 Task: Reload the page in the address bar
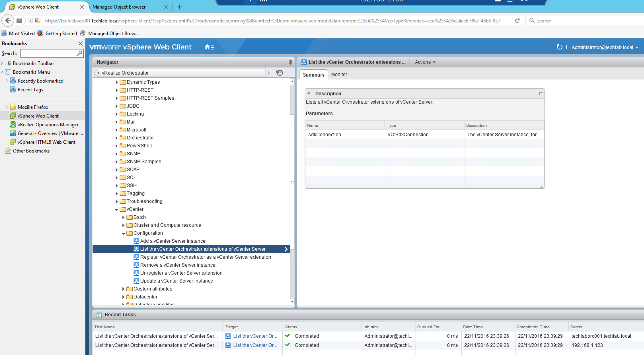pos(517,20)
